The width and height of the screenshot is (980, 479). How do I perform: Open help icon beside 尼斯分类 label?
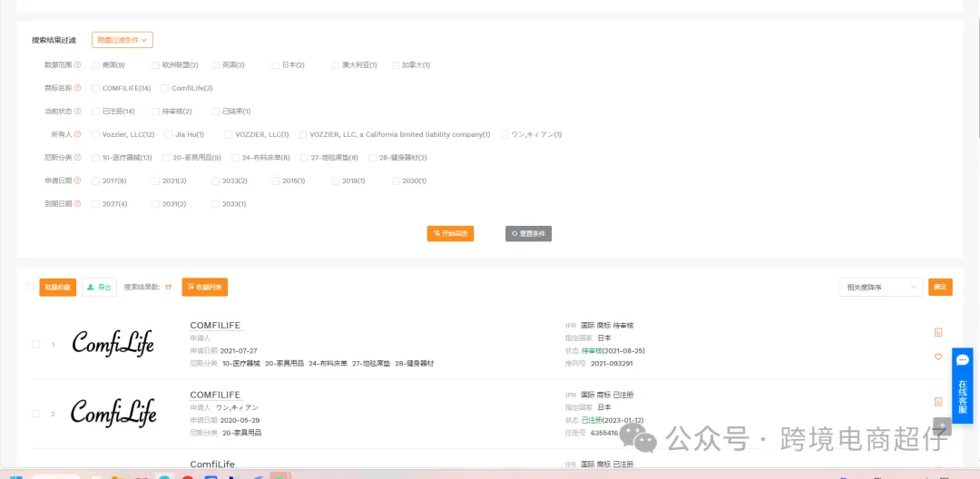click(x=78, y=157)
